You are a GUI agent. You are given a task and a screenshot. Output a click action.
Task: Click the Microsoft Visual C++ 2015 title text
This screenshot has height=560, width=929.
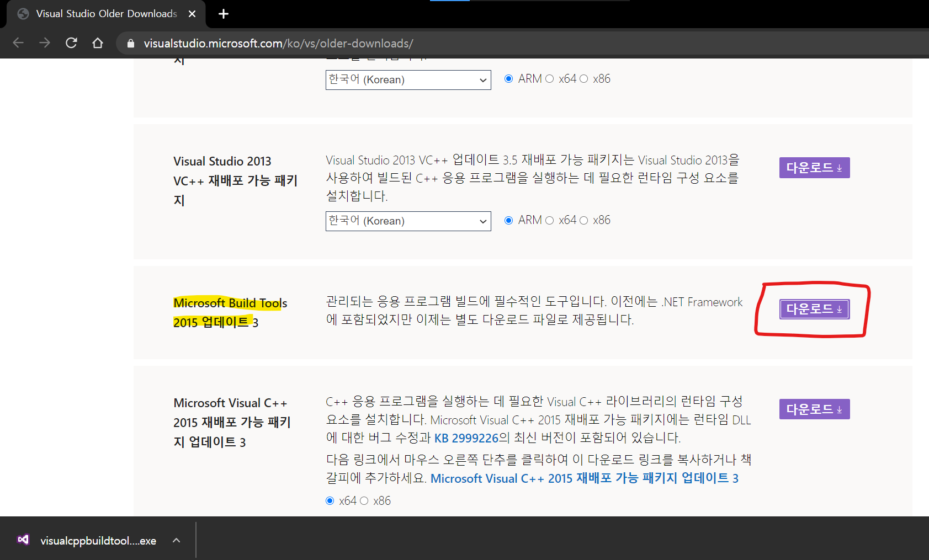232,422
